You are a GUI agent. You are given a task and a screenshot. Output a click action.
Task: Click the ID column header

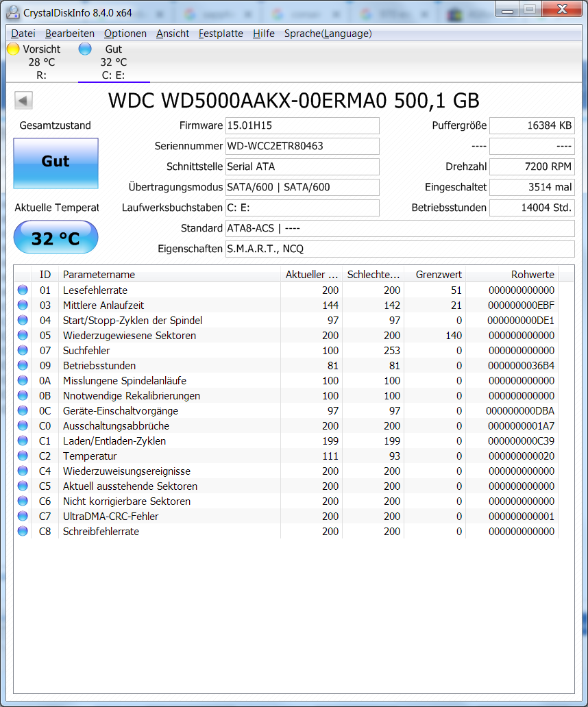(45, 274)
